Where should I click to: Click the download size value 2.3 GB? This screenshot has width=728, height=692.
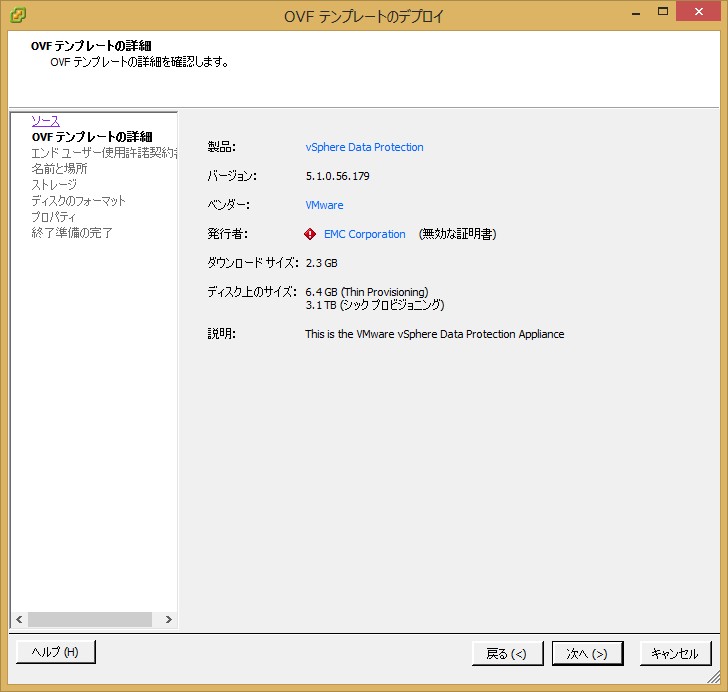[x=321, y=263]
